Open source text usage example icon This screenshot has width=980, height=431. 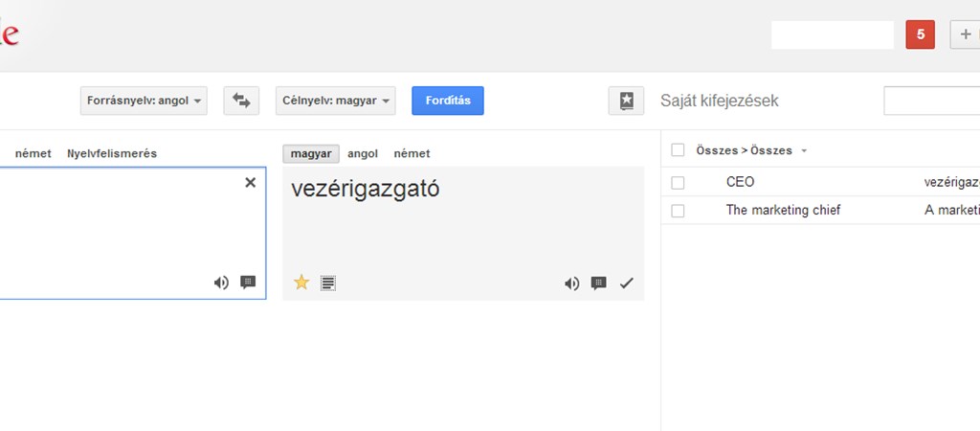coord(248,283)
